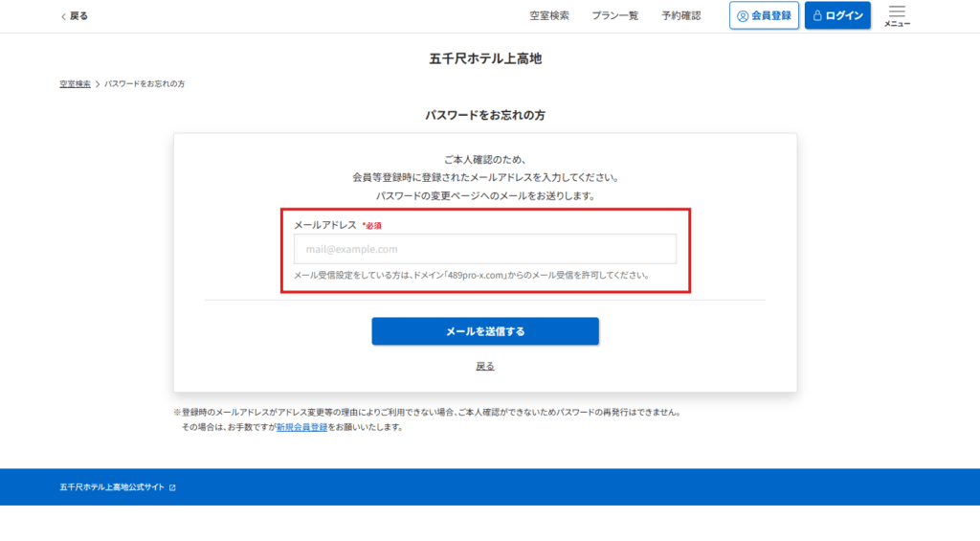Click the back chevron arrow at top left
980x541 pixels.
(63, 16)
